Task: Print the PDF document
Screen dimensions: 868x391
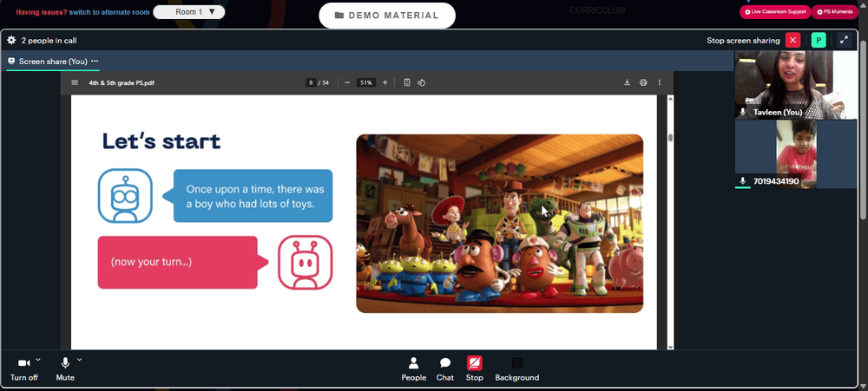Action: (643, 83)
